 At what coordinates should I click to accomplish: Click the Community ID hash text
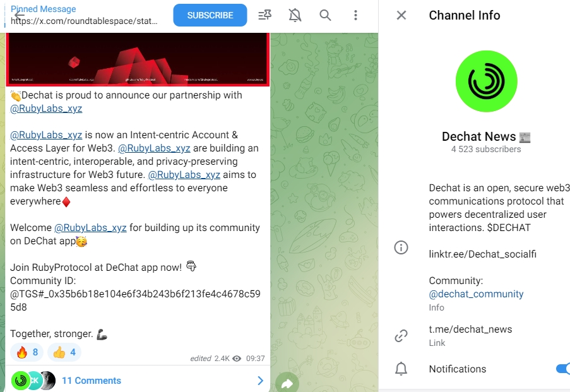pyautogui.click(x=135, y=300)
